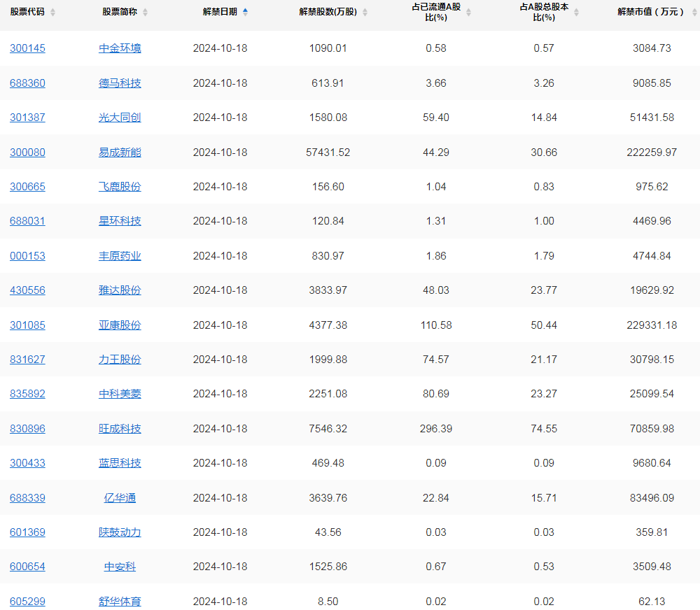Sort by 解禁股数(万股) column arrows
The image size is (700, 610).
point(365,12)
